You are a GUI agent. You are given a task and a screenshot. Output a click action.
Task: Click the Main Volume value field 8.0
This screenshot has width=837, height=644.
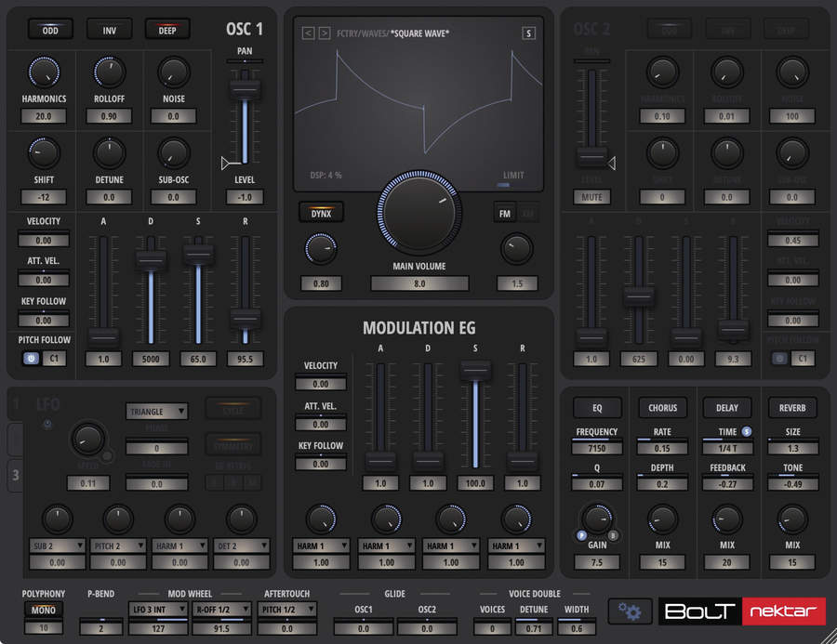point(419,283)
